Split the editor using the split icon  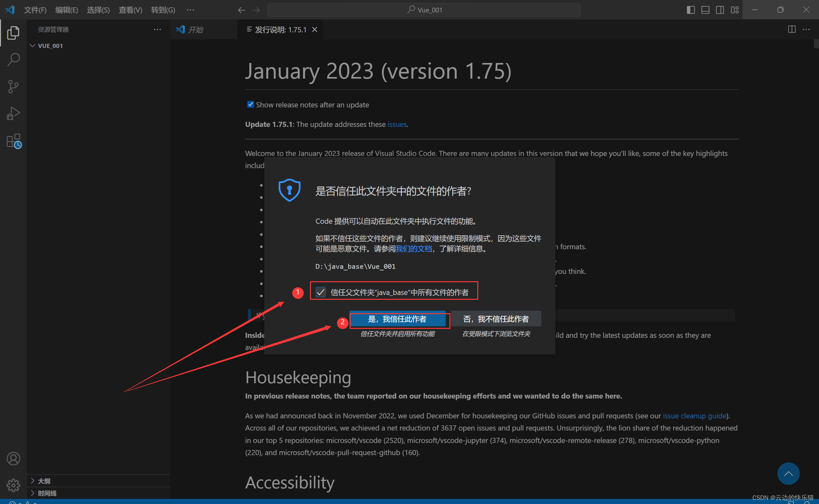[x=791, y=29]
